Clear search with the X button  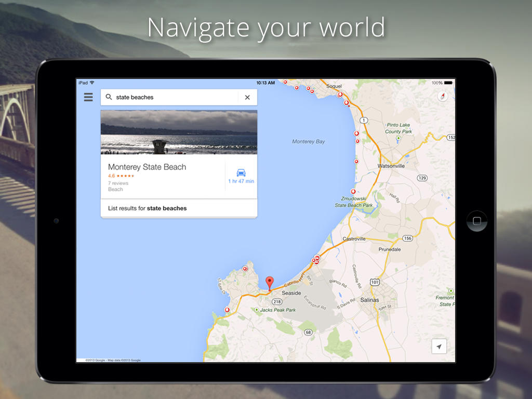[x=247, y=97]
